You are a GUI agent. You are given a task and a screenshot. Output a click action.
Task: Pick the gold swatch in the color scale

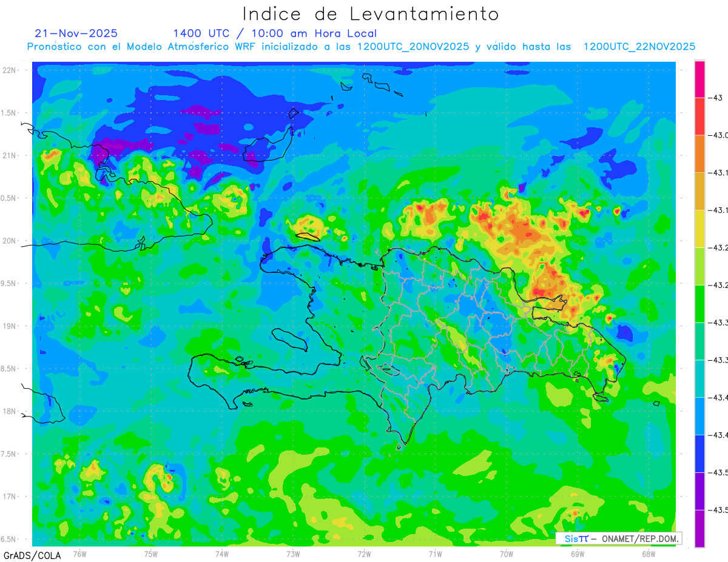(x=699, y=192)
